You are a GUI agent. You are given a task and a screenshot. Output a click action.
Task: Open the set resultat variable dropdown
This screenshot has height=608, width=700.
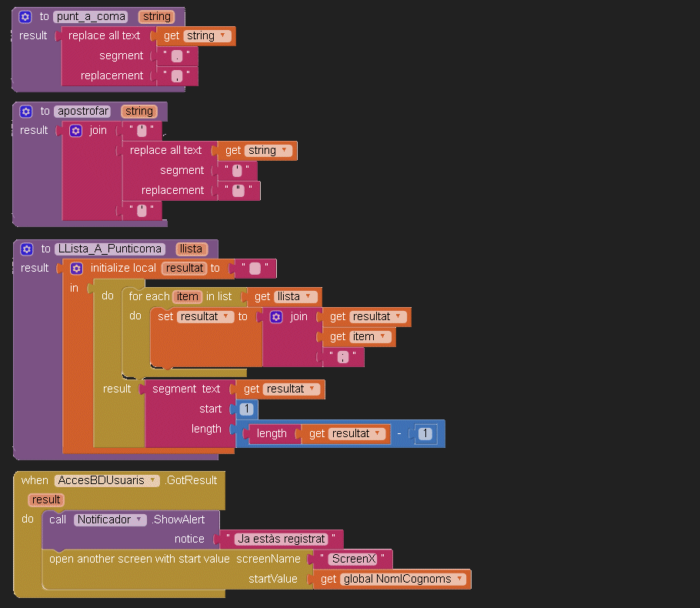227,316
